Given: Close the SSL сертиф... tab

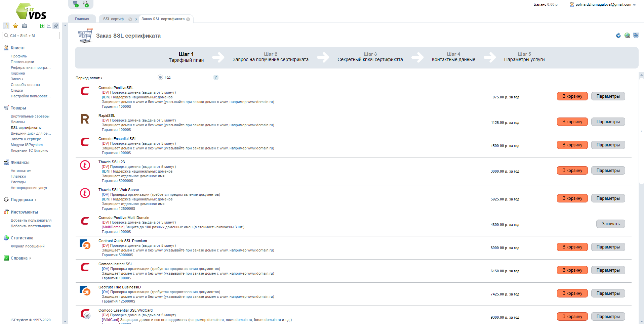Looking at the screenshot, I should pyautogui.click(x=130, y=19).
